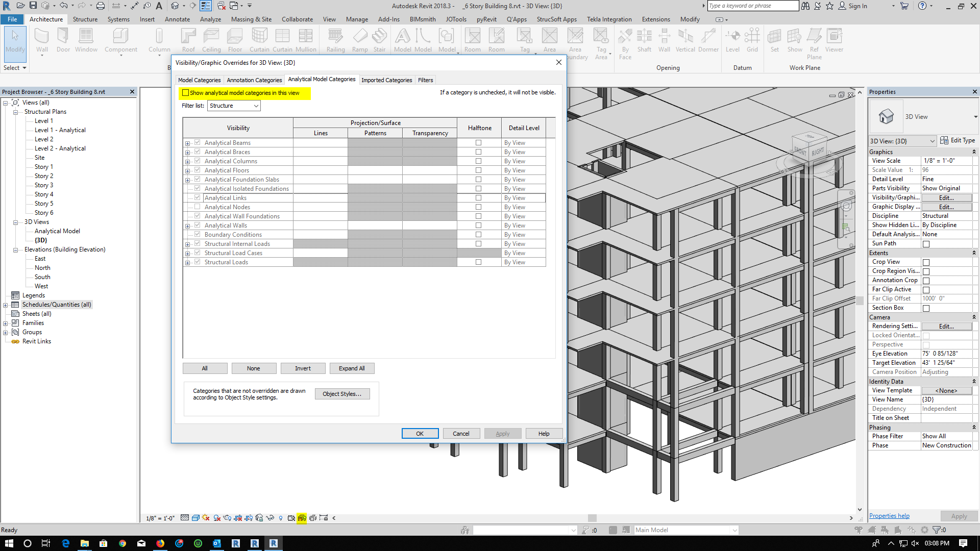The width and height of the screenshot is (980, 551).
Task: Type in the keyword search field
Action: click(753, 6)
